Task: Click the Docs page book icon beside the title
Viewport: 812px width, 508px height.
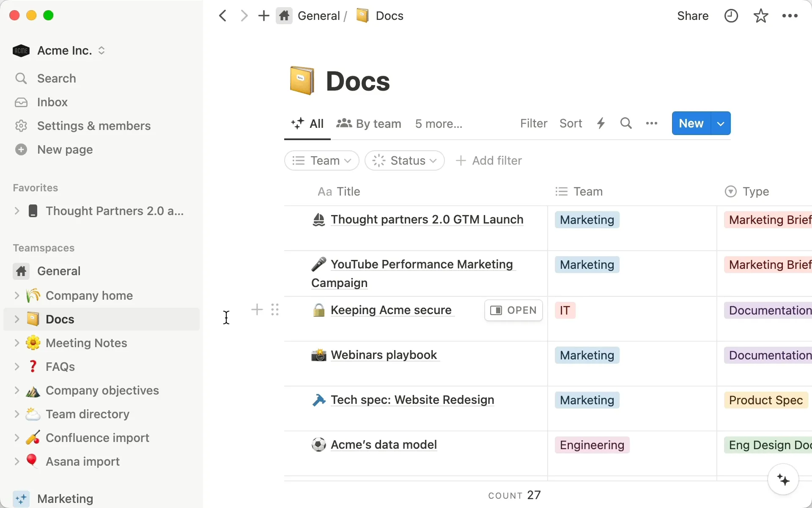Action: tap(302, 80)
